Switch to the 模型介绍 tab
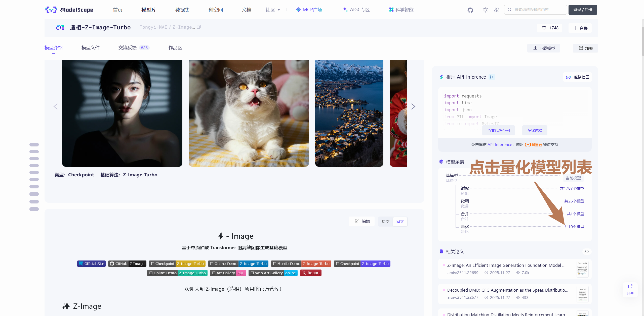The height and width of the screenshot is (316, 644). (54, 48)
